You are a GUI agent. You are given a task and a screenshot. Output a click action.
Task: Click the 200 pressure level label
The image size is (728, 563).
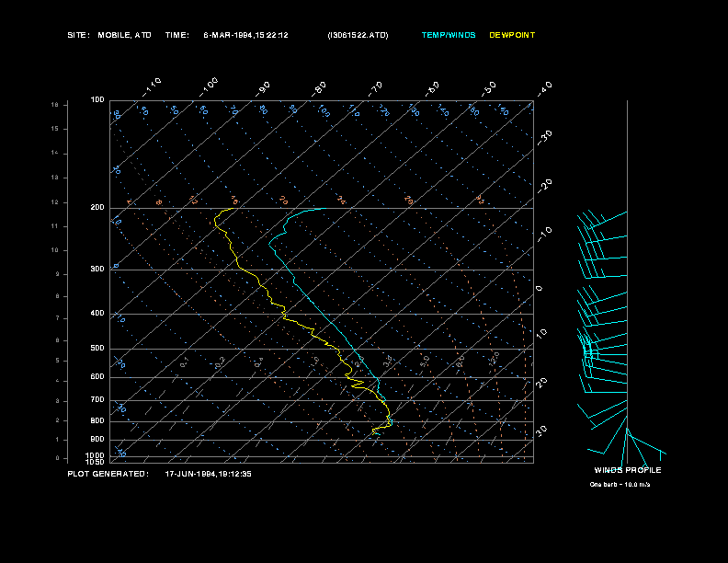tap(97, 208)
